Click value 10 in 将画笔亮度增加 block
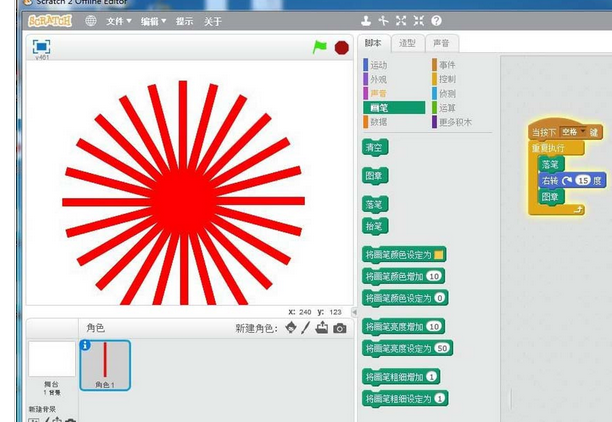This screenshot has height=422, width=612. coord(434,326)
